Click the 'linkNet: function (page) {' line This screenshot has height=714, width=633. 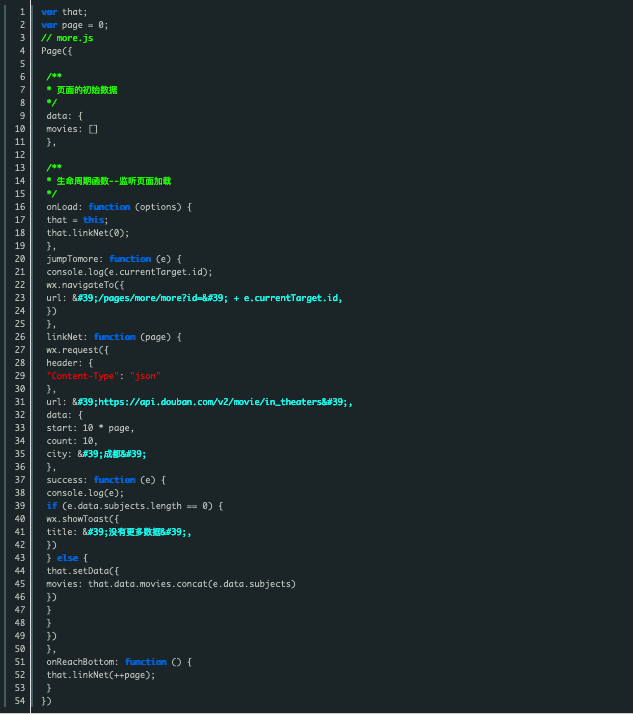(114, 337)
